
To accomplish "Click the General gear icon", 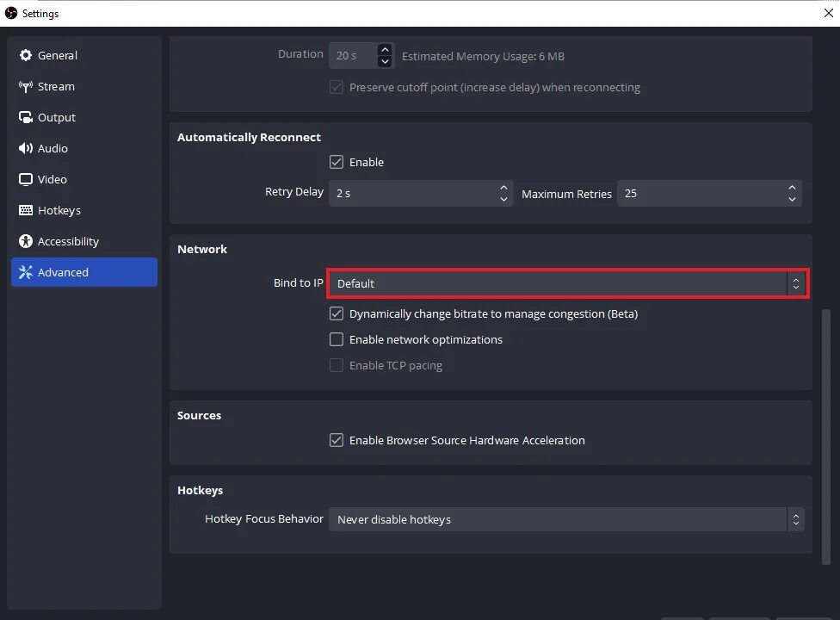I will pyautogui.click(x=25, y=55).
